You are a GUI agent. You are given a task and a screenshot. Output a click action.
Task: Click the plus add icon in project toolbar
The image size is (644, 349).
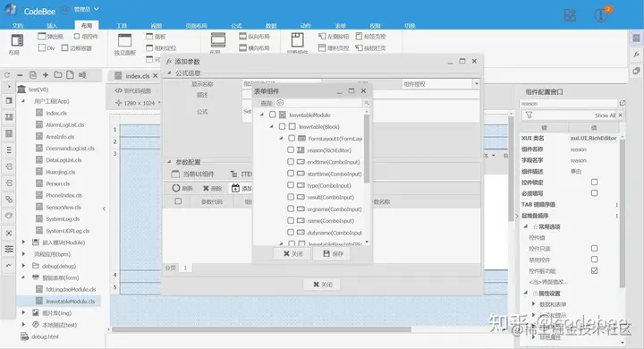click(46, 75)
